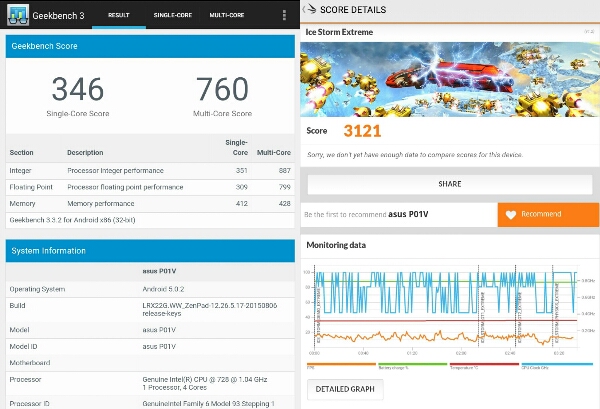Click Integer single-core value 351

pyautogui.click(x=241, y=171)
